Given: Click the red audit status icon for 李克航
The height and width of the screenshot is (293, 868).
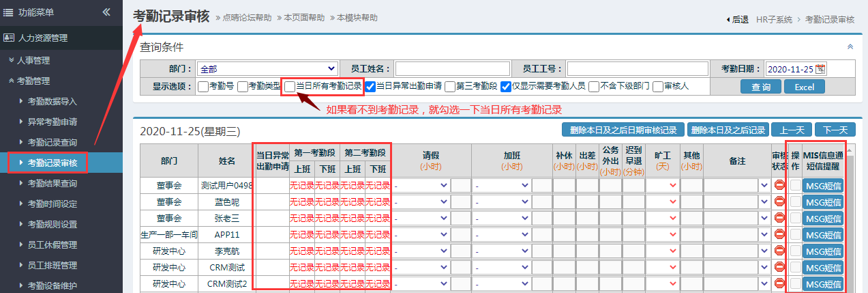Looking at the screenshot, I should (x=780, y=251).
